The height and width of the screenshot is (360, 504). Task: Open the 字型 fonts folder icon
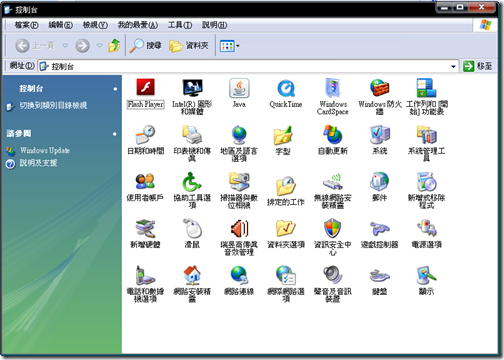(x=283, y=135)
